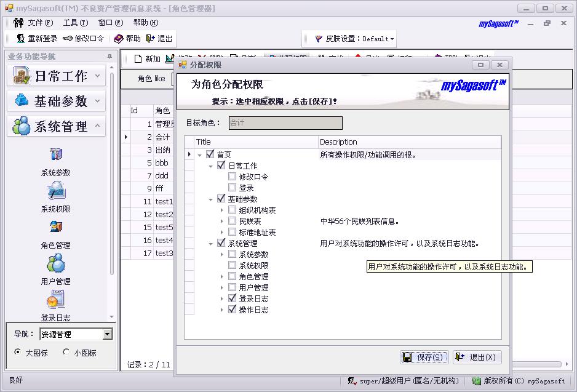Click the 重新登录 (re-login) toolbar icon
The width and height of the screenshot is (577, 392).
coord(21,38)
